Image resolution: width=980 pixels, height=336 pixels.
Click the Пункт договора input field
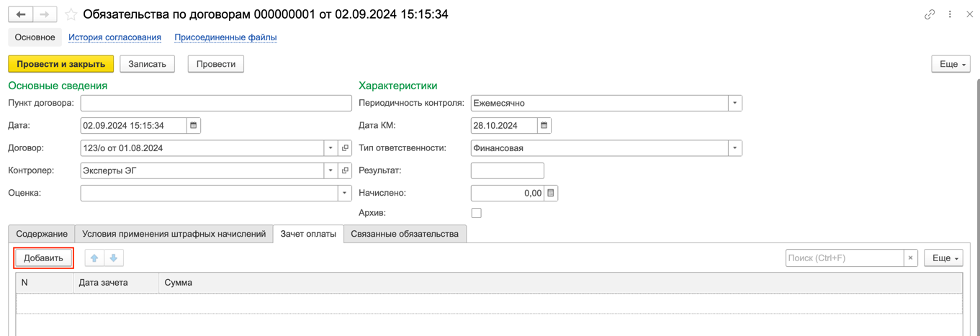[x=216, y=103]
